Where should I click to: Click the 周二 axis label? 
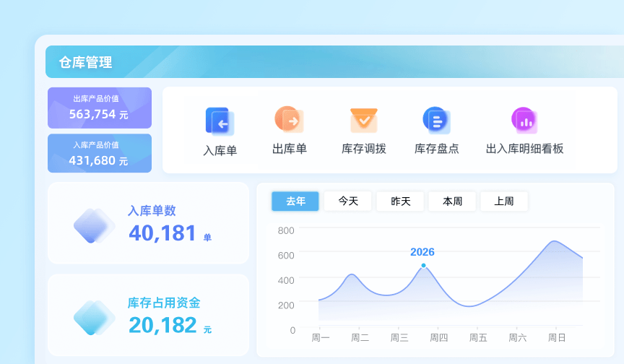coord(360,338)
